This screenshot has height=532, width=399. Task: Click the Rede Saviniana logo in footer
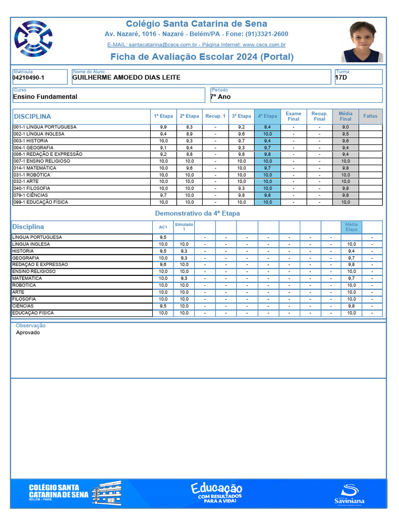click(x=349, y=495)
